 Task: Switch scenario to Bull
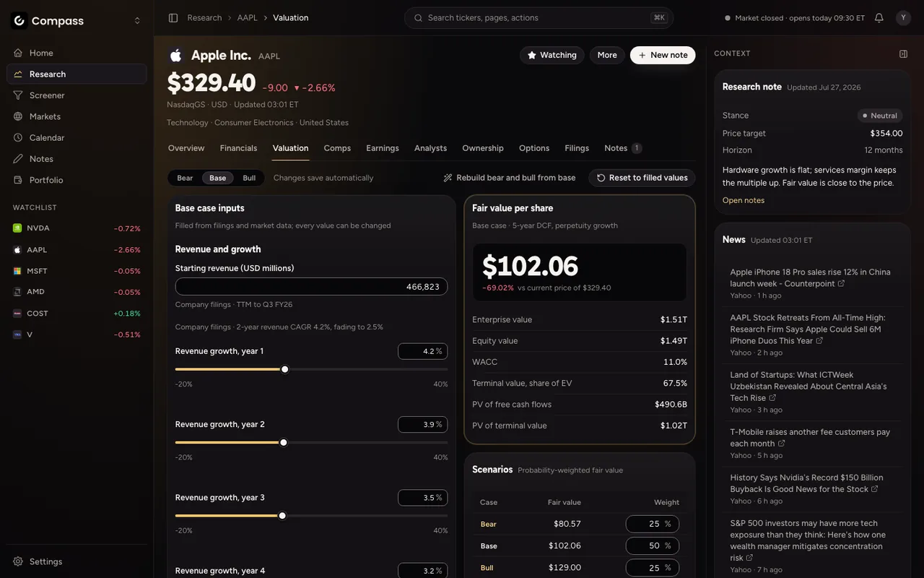click(249, 178)
